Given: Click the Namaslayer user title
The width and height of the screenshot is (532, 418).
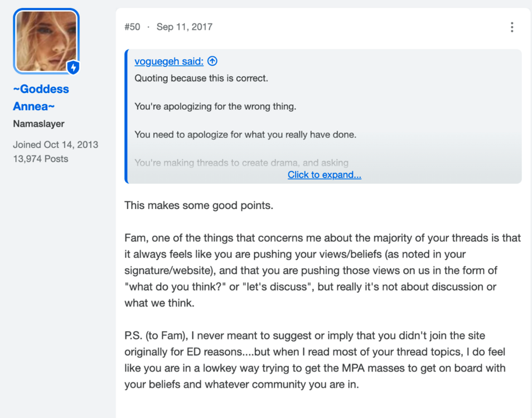Looking at the screenshot, I should 38,124.
